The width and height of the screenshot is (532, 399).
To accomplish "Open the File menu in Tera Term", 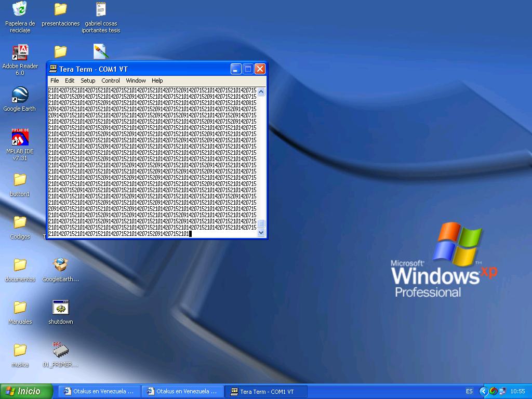I will tap(55, 81).
